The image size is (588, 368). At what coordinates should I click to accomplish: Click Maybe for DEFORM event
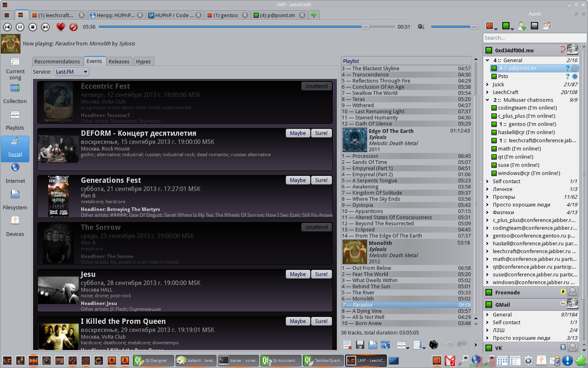tap(298, 133)
